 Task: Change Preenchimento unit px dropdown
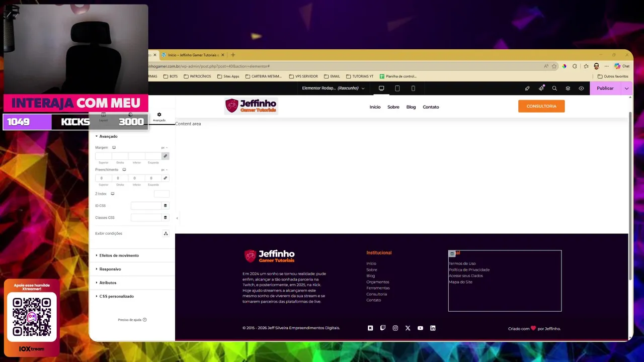[164, 170]
